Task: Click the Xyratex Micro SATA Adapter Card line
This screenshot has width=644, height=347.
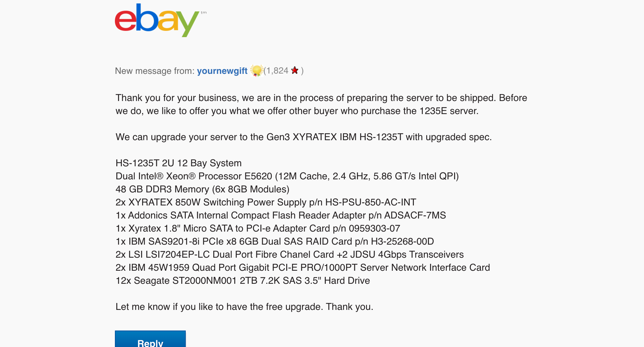Action: tap(258, 228)
